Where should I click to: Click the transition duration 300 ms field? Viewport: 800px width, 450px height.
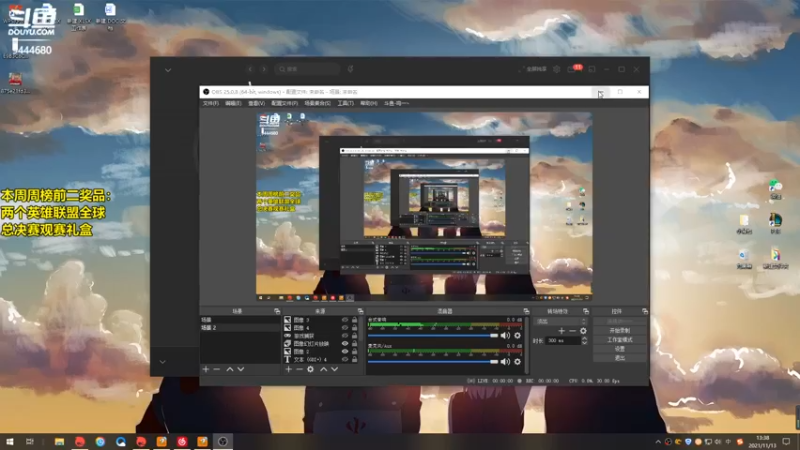click(x=562, y=340)
